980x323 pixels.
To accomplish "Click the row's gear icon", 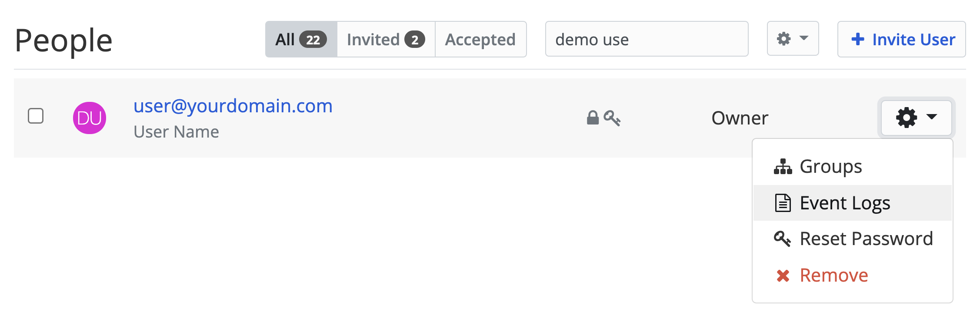I will 907,118.
